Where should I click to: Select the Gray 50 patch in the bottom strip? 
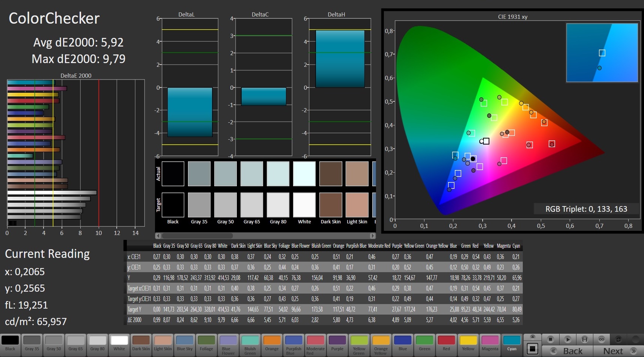point(54,345)
